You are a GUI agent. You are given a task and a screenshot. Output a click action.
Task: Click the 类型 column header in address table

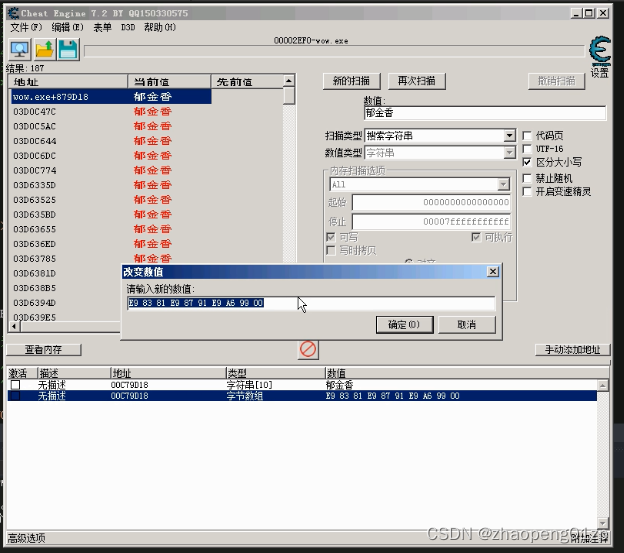(275, 373)
